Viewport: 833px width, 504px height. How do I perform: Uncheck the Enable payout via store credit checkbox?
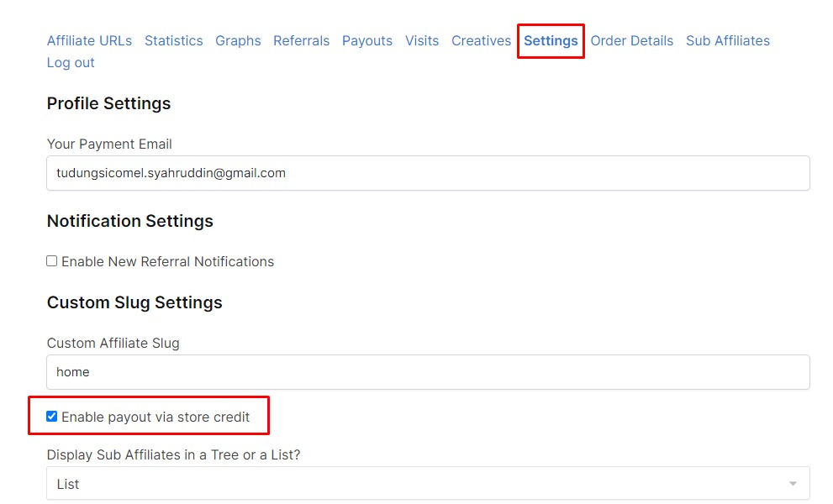pyautogui.click(x=52, y=416)
